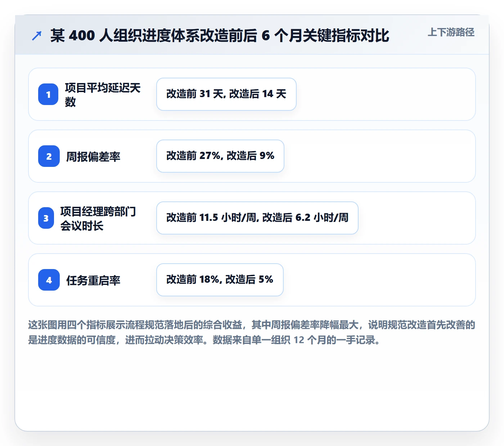
Task: Select the 项目平均延迟天数 label
Action: point(103,95)
